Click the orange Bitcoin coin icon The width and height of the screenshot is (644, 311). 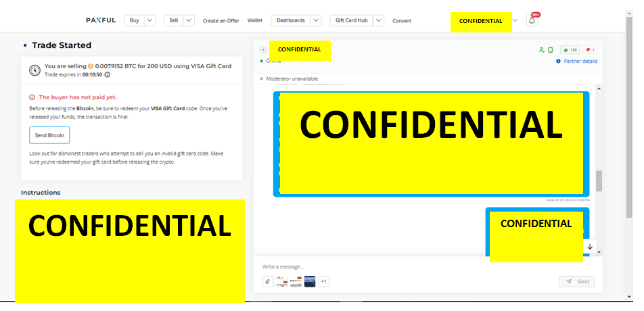91,66
